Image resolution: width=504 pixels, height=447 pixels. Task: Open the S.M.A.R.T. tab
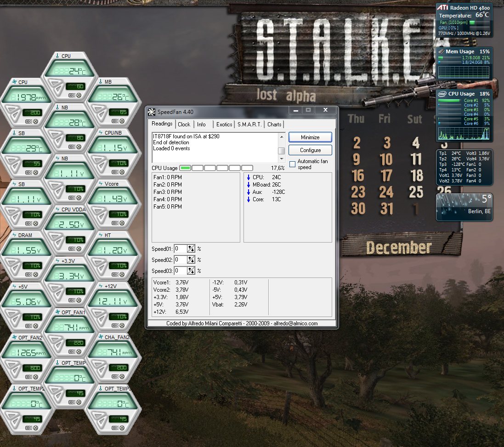coord(249,124)
